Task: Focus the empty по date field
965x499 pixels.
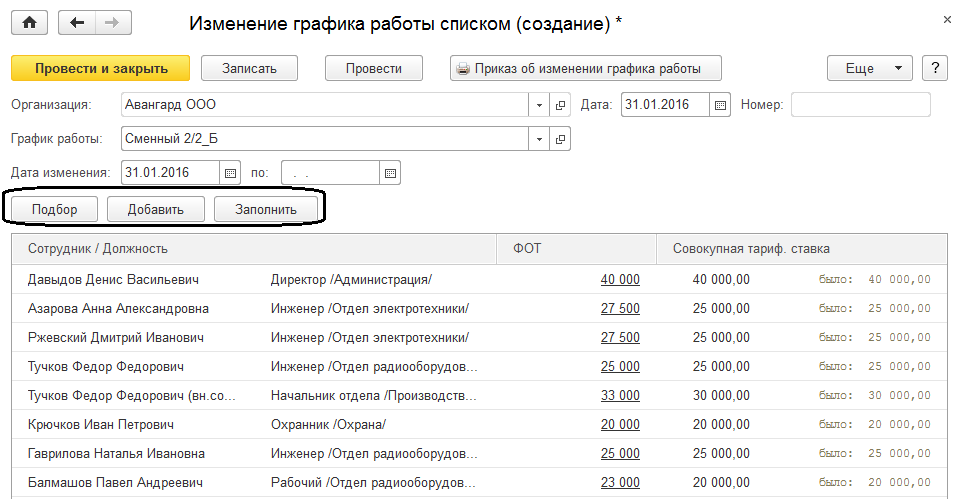Action: tap(330, 173)
